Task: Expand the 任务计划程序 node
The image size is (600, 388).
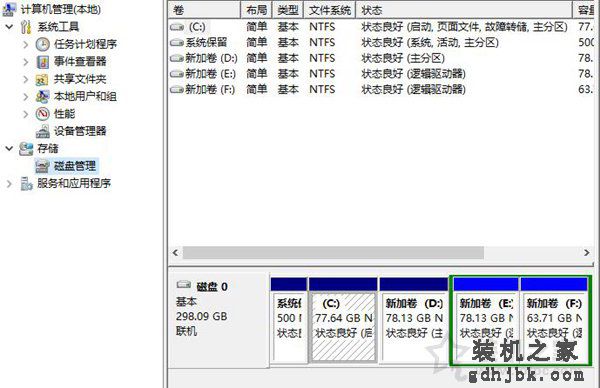Action: coord(26,44)
